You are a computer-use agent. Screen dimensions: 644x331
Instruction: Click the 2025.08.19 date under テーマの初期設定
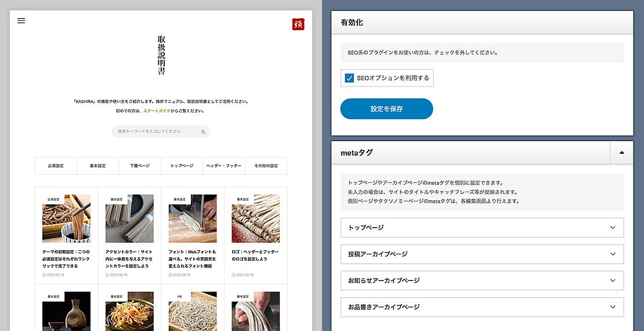tap(56, 275)
